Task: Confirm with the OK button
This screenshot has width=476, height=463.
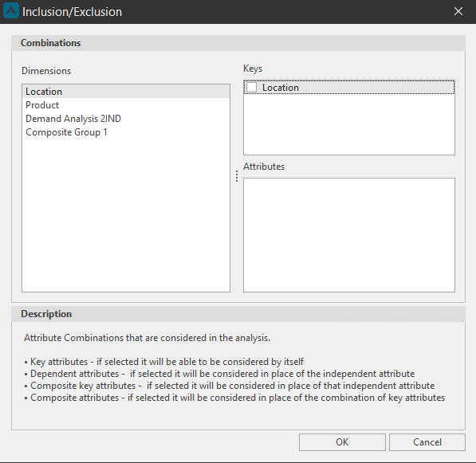Action: coord(342,442)
